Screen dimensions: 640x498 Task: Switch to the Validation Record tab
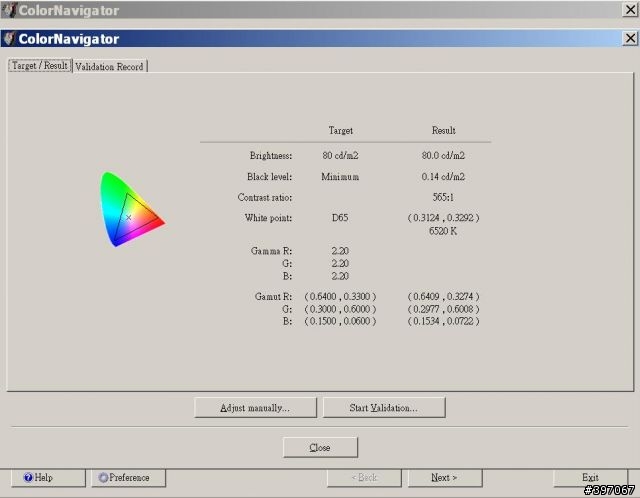(110, 66)
